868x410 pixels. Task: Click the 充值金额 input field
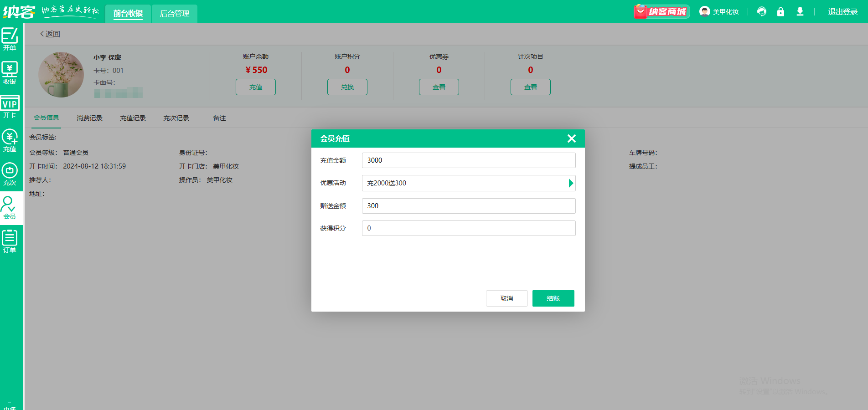click(468, 160)
